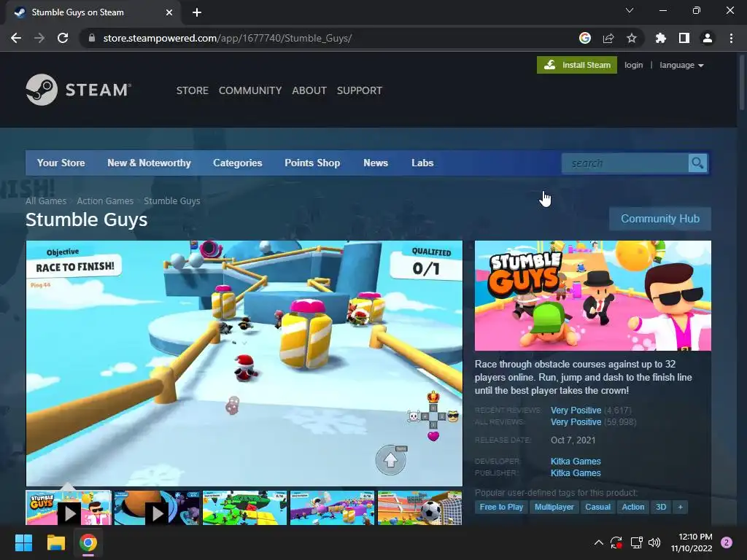Viewport: 747px width, 560px height.
Task: Toggle the browser side panel icon
Action: pos(684,38)
